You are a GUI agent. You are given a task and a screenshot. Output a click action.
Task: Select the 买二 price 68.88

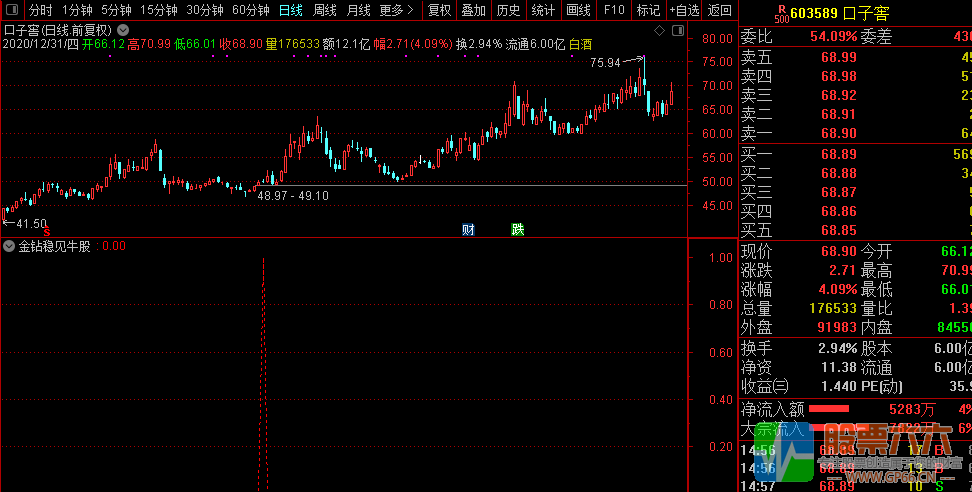839,173
